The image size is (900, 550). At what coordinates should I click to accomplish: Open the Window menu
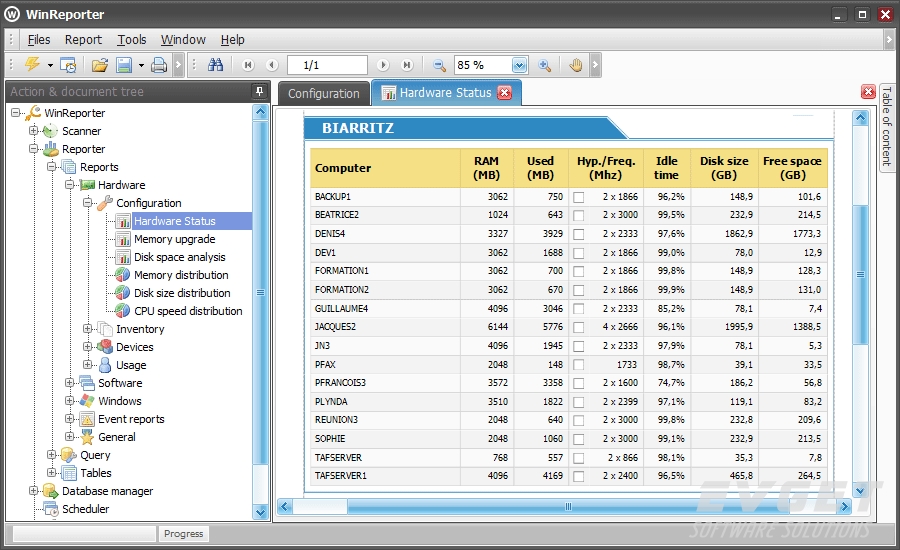(x=183, y=40)
